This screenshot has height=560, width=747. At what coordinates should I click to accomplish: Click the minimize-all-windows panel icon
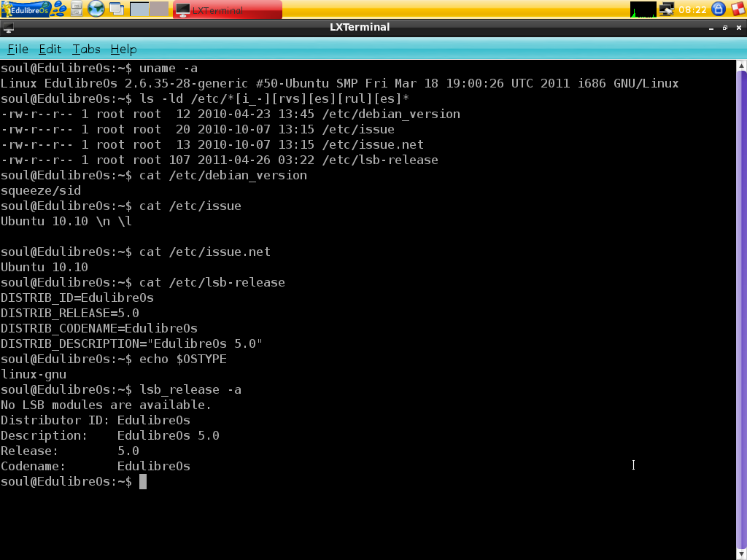tap(117, 9)
